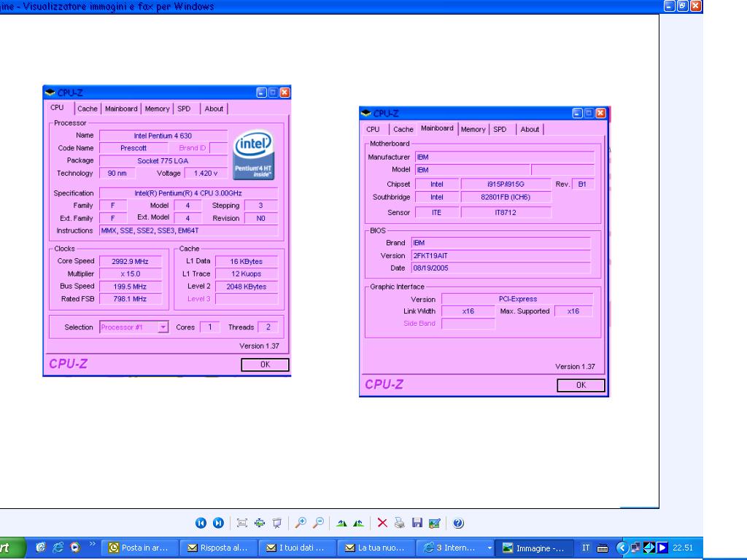Click the '2992.9 MHz' core speed value
747x560 pixels.
[130, 262]
